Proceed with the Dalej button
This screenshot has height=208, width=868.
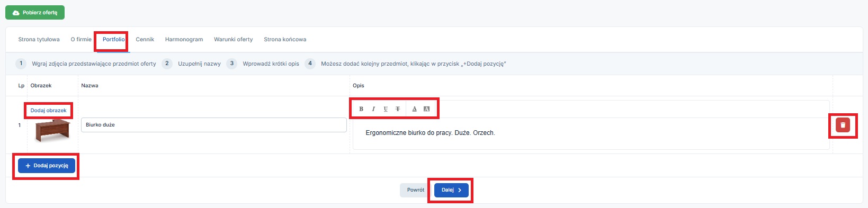coord(451,190)
